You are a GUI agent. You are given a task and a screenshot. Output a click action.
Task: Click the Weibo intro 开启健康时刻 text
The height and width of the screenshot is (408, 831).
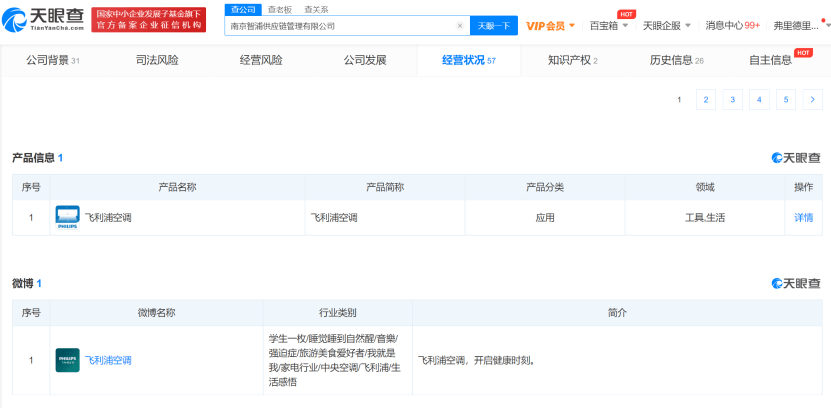475,361
